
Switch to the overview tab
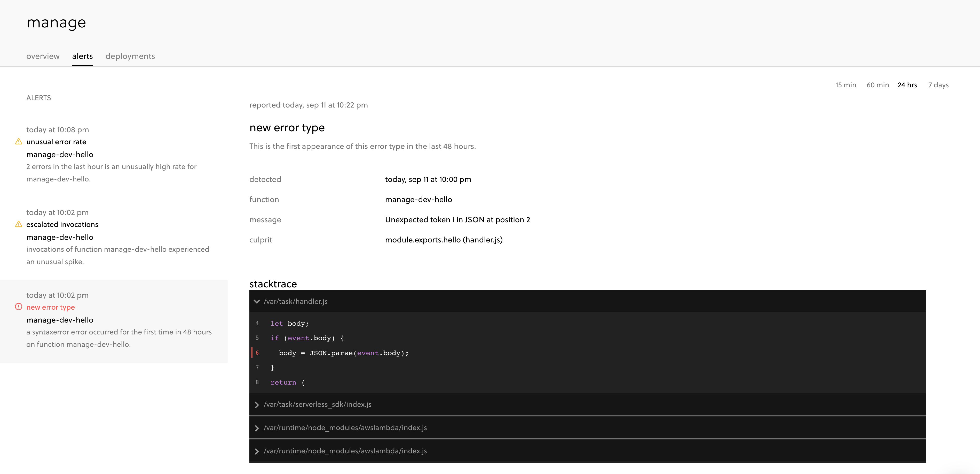coord(43,56)
